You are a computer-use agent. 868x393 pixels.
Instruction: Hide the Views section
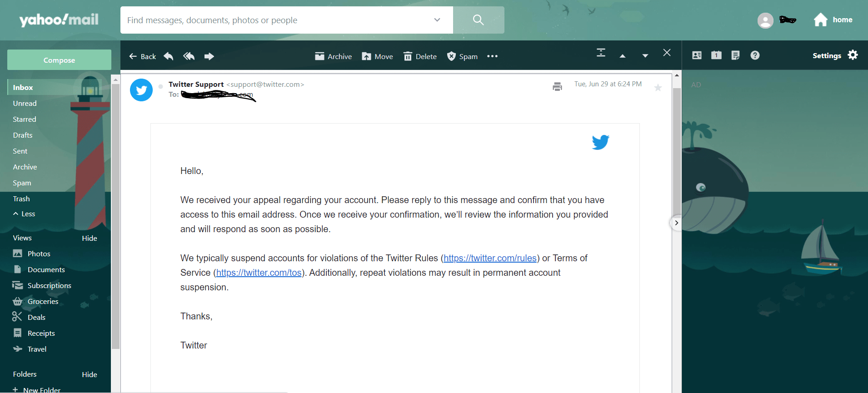[90, 238]
